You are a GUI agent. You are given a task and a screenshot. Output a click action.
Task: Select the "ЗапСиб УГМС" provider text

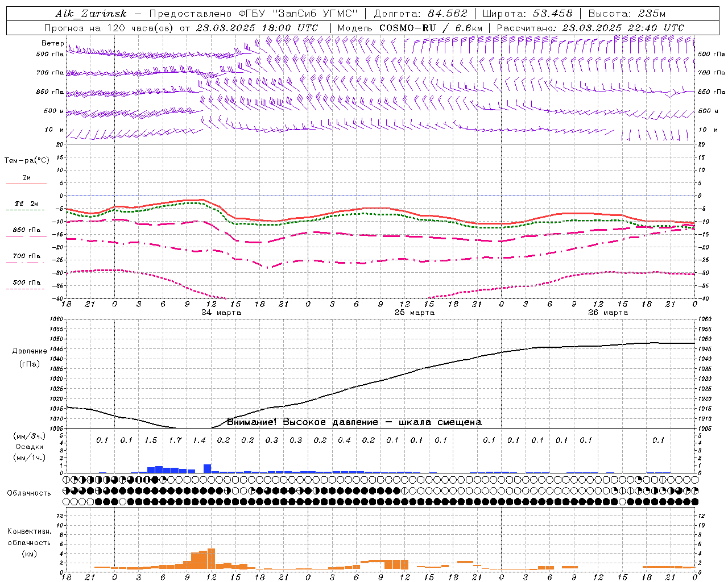[x=315, y=14]
